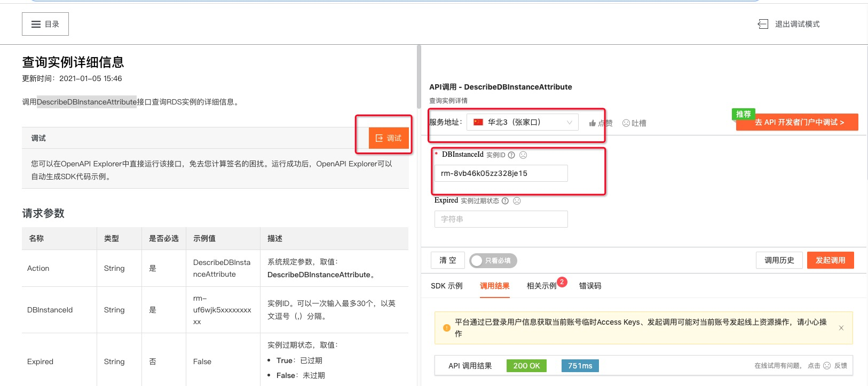
Task: Click the 是否必选 column header
Action: pos(164,238)
